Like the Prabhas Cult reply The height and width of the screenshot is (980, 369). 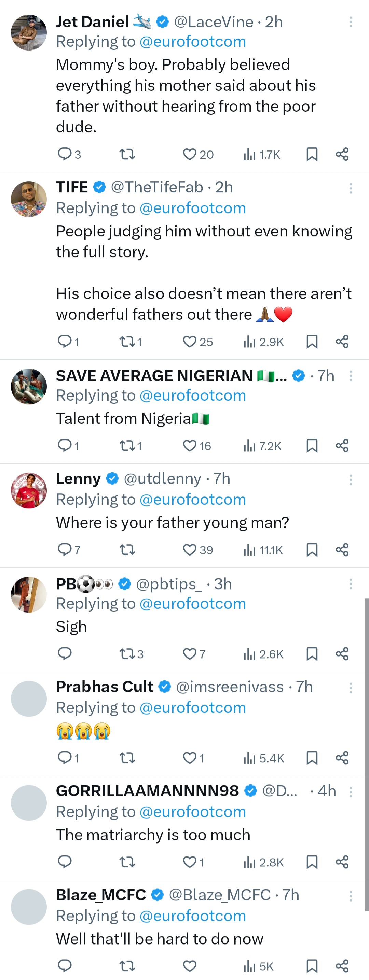(190, 758)
